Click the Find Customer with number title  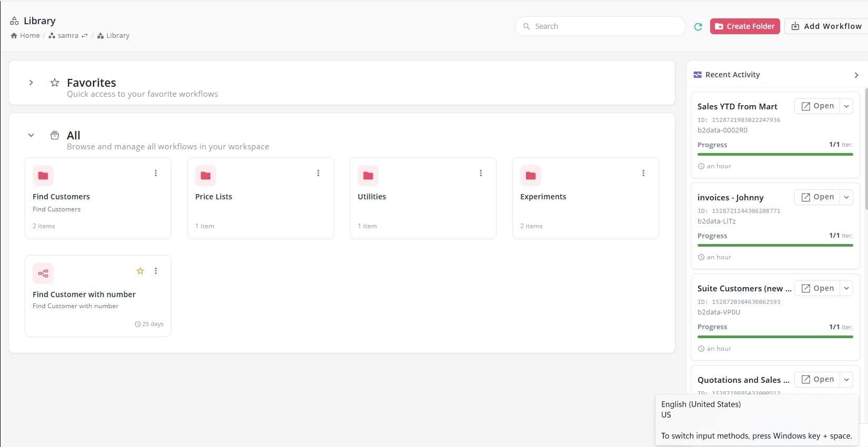pos(84,294)
